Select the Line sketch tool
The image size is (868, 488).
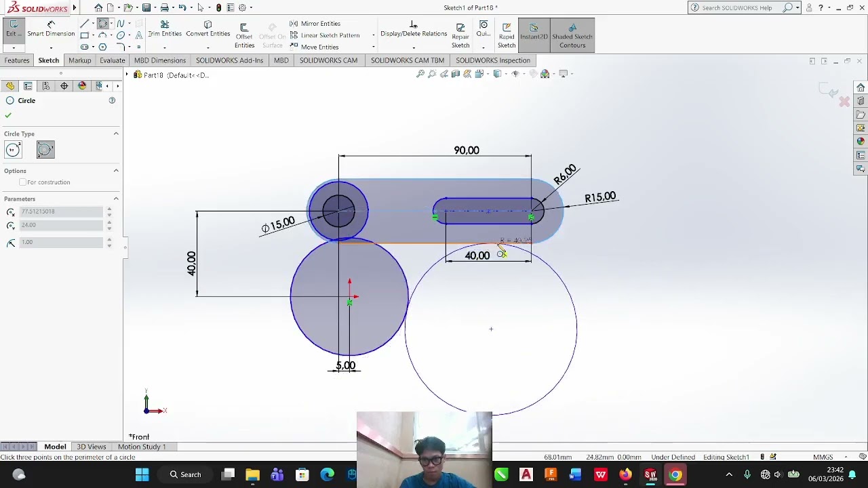[84, 24]
